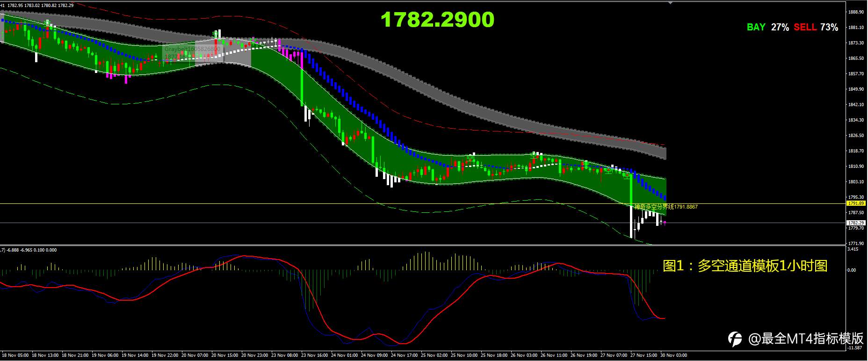Click the 73% sell percentage value

829,27
